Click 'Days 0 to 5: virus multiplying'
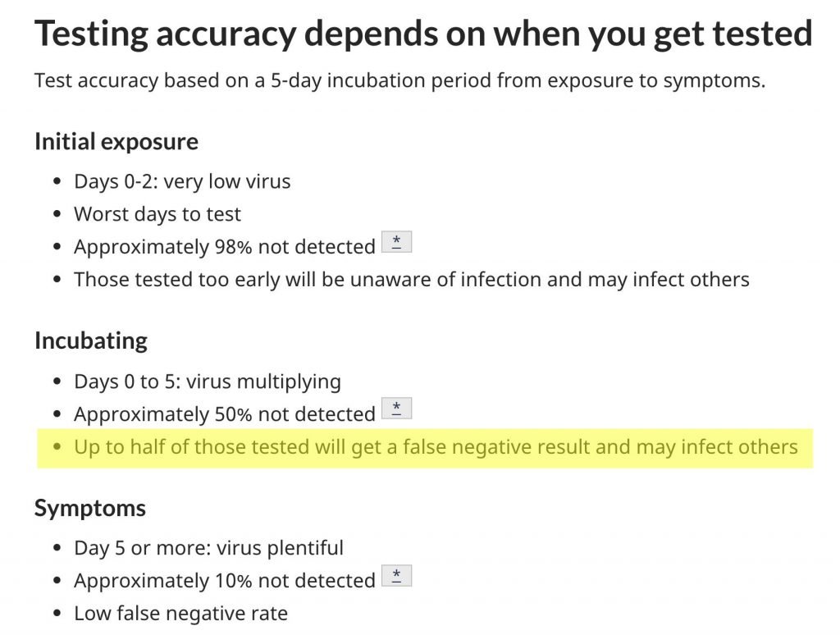Viewport: 840px width, 635px height. coord(208,382)
